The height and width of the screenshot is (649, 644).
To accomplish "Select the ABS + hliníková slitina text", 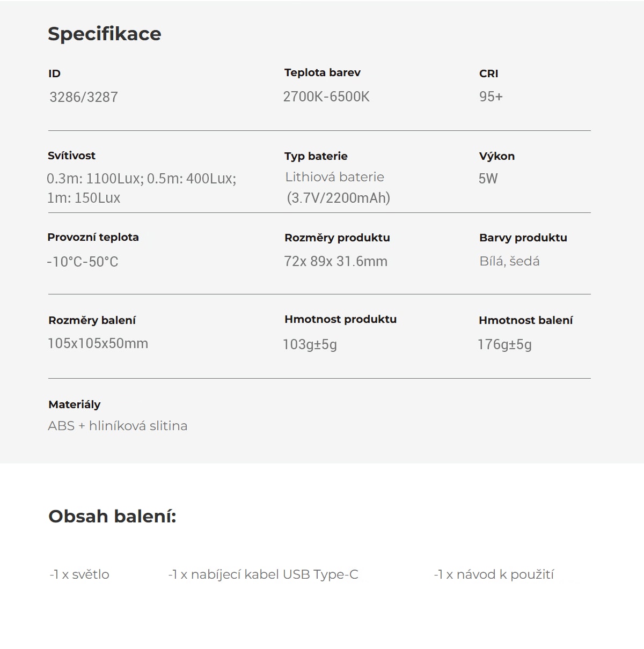I will click(118, 426).
